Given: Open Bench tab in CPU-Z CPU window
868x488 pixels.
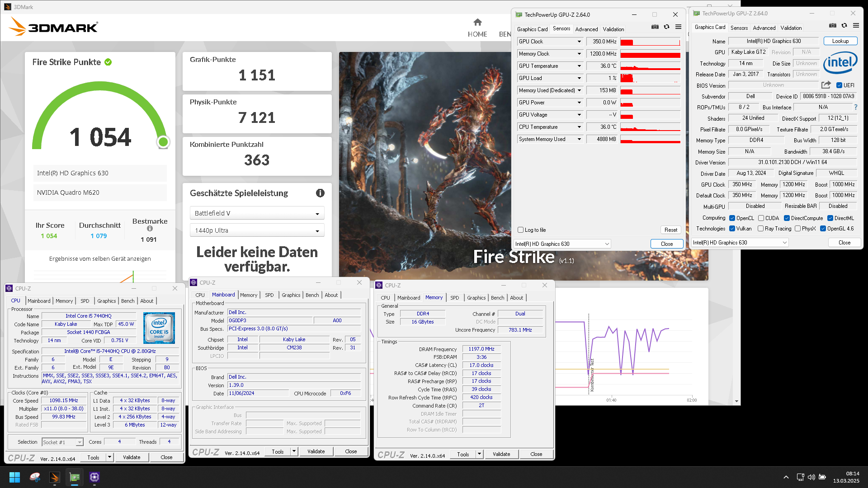Looking at the screenshot, I should (127, 301).
